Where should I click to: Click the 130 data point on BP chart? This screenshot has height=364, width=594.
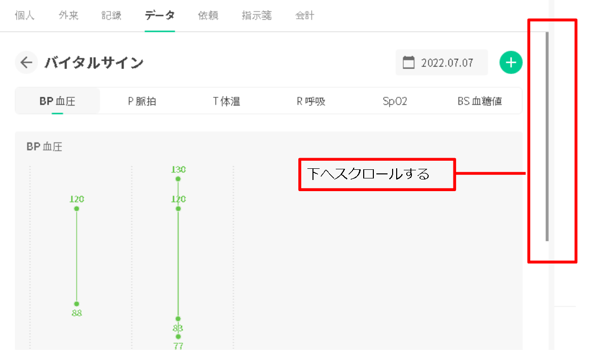[x=178, y=179]
